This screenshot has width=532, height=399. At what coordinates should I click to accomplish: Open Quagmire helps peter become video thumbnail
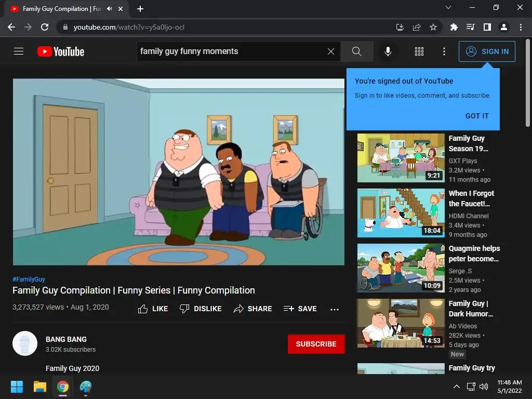(401, 268)
